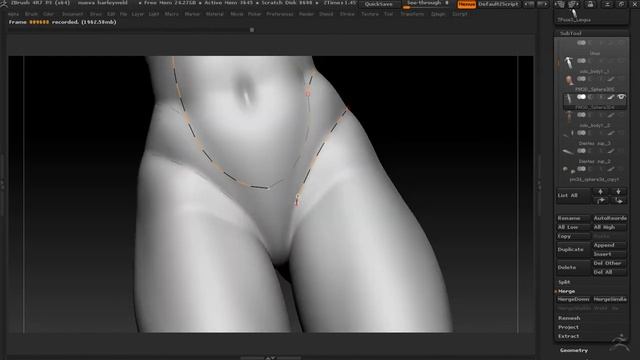Viewport: 640px width, 360px height.
Task: Open the Preferences menu
Action: tap(280, 14)
